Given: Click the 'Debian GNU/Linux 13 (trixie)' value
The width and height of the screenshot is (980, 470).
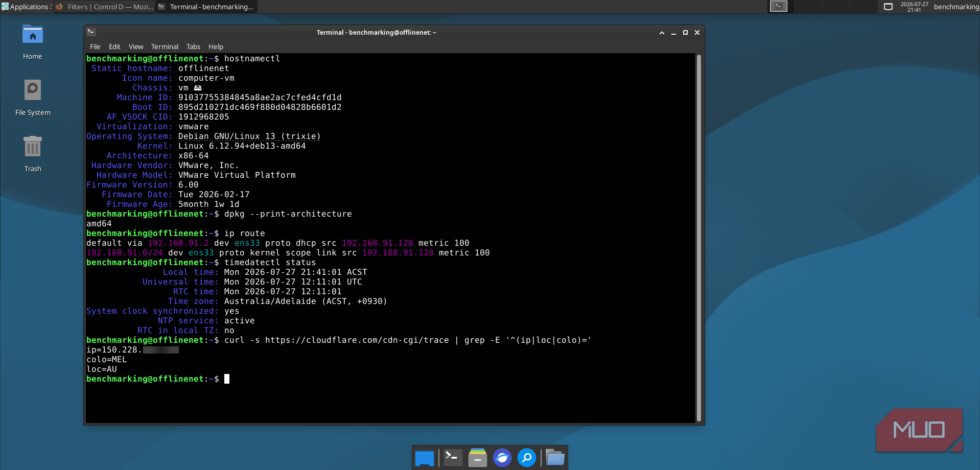Looking at the screenshot, I should pos(249,136).
